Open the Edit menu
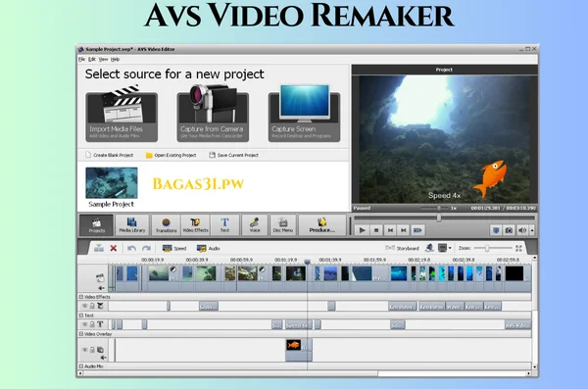The image size is (588, 389). coord(92,59)
